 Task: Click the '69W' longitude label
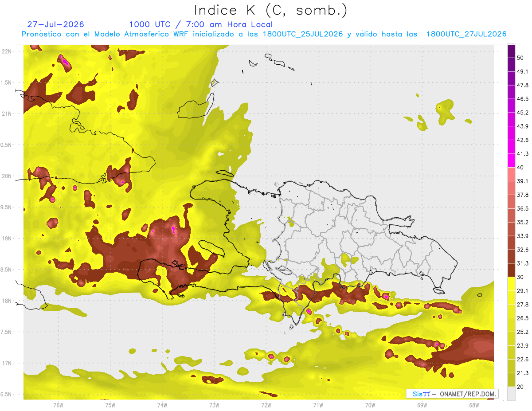[422, 405]
